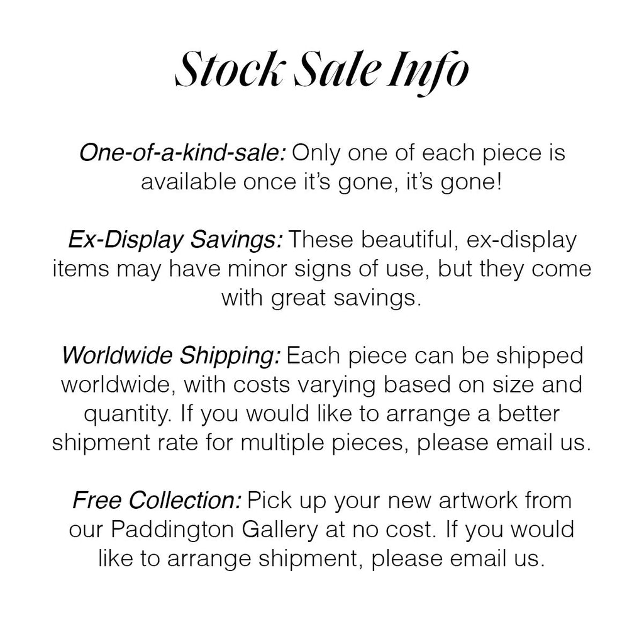Image resolution: width=644 pixels, height=644 pixels.
Task: Select the "Free Collection:" italic label
Action: pyautogui.click(x=157, y=501)
